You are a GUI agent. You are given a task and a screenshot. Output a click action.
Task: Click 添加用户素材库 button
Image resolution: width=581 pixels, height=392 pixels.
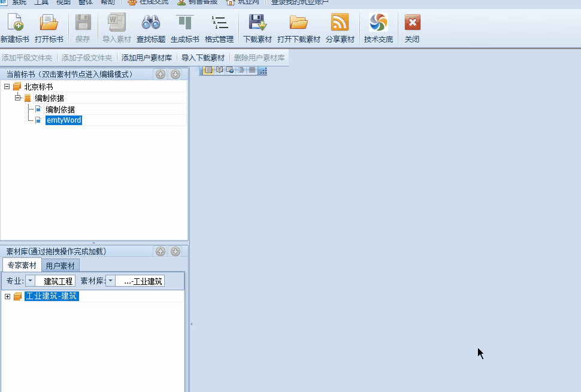pyautogui.click(x=146, y=58)
